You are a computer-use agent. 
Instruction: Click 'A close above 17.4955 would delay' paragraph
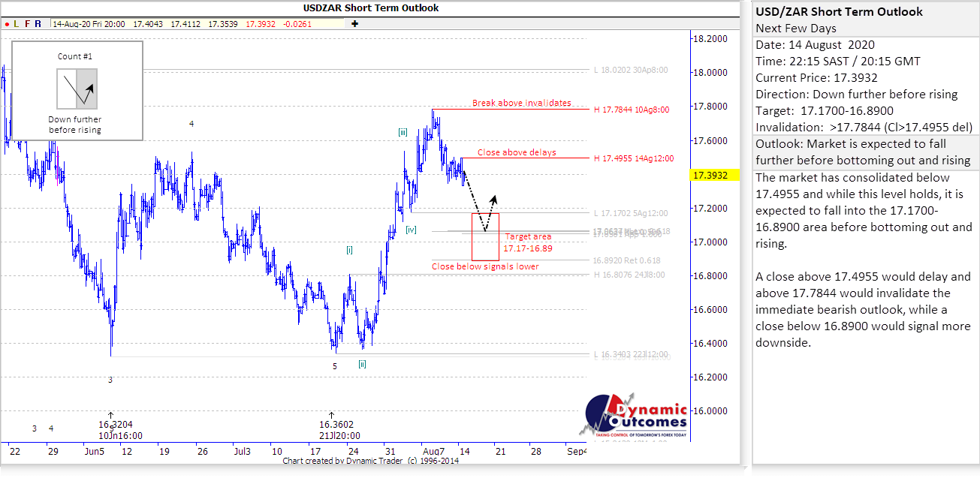[864, 310]
